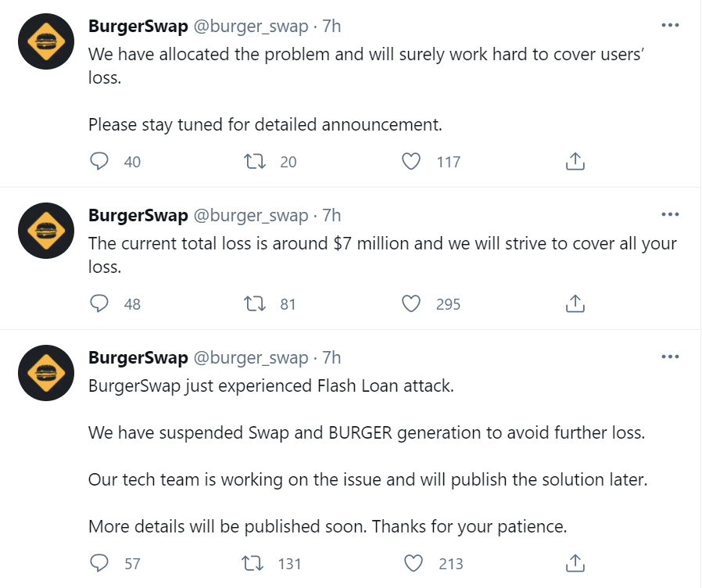This screenshot has height=588, width=702.
Task: Click BurgerSwap avatar on the Flash Loan tweet
Action: [x=45, y=372]
